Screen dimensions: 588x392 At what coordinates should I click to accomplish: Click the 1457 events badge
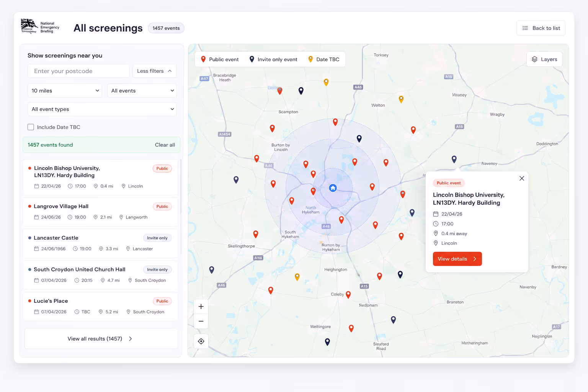(166, 28)
